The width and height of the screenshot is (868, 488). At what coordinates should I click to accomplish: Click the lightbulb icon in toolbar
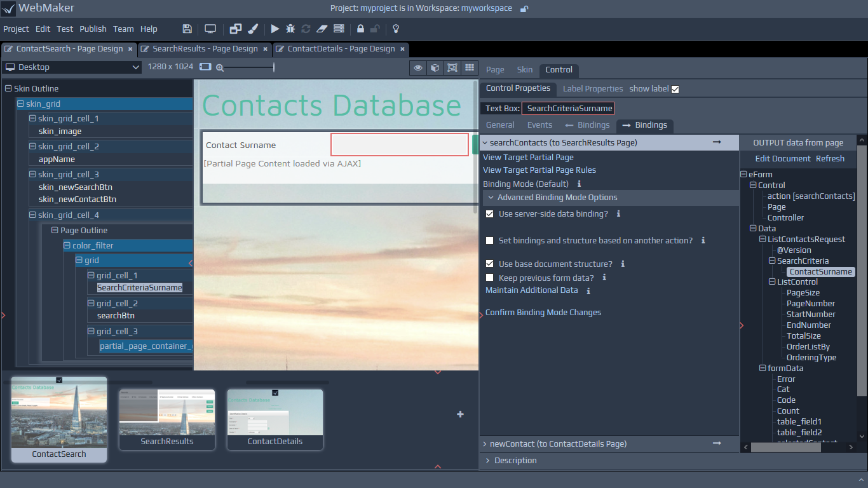[395, 29]
